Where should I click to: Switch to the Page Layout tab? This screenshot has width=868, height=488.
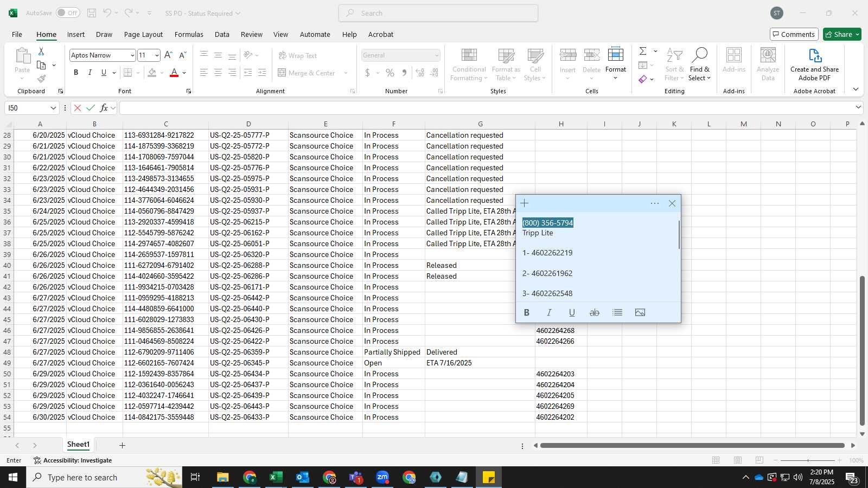click(x=143, y=34)
